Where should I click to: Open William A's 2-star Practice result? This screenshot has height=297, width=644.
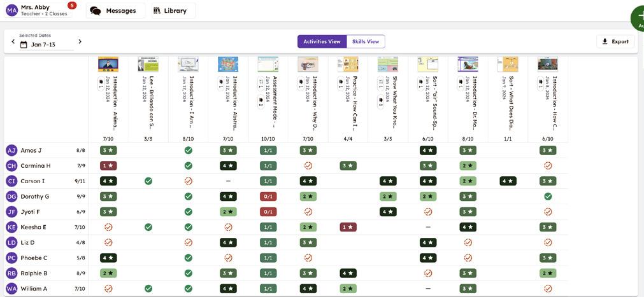coord(348,289)
